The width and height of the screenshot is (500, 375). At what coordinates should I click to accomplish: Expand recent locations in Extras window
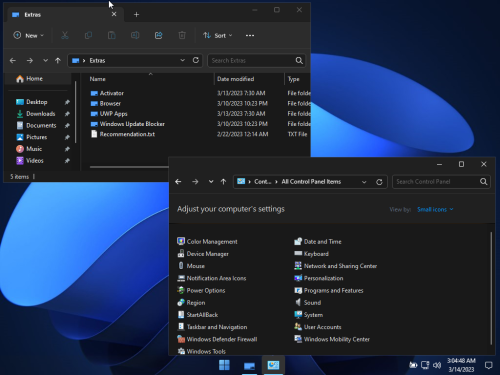(45, 60)
